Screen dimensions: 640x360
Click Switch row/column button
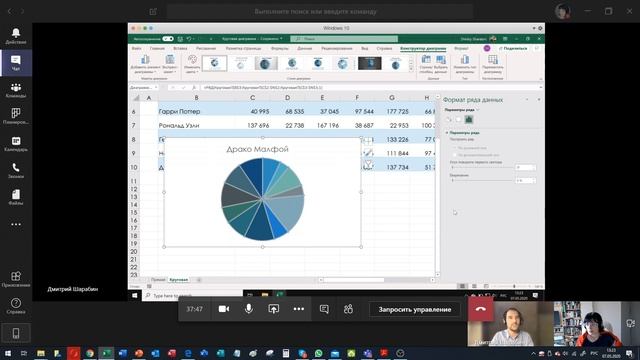426,64
